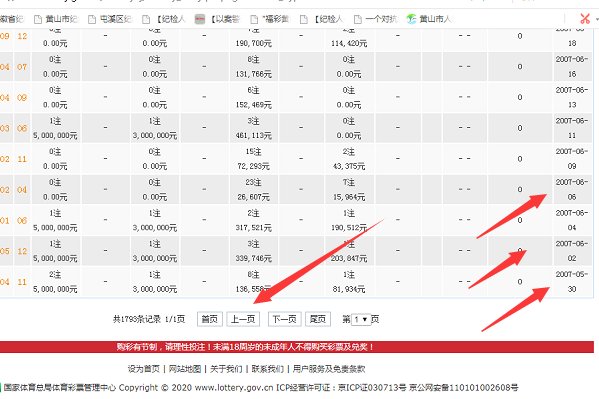Open the 一个对抗 bookmark

pyautogui.click(x=376, y=19)
